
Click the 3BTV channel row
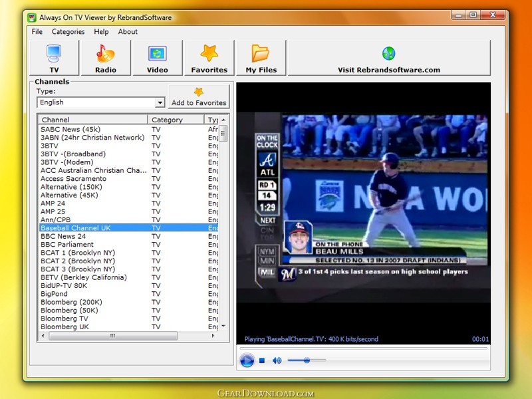tap(128, 146)
